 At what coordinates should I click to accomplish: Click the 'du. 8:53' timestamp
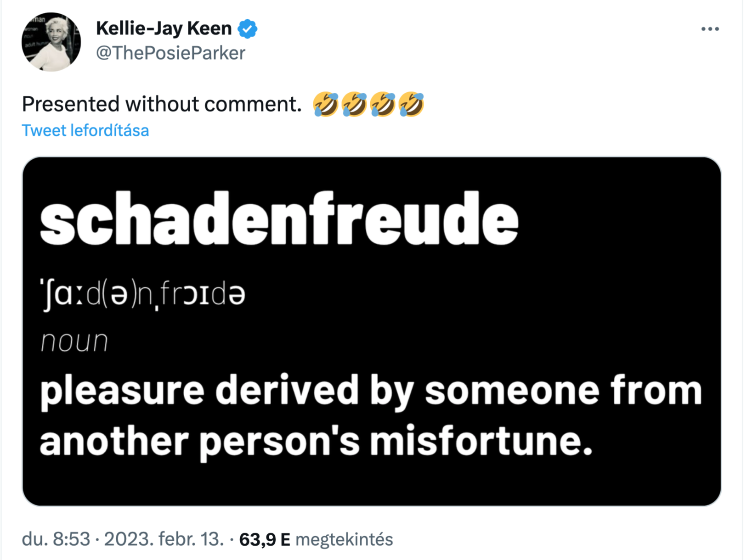click(x=56, y=539)
